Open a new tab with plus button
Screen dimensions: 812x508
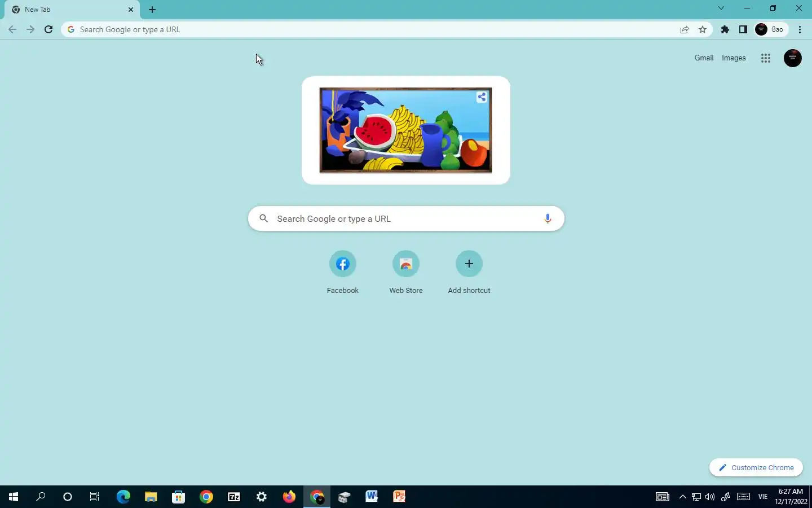pyautogui.click(x=152, y=10)
